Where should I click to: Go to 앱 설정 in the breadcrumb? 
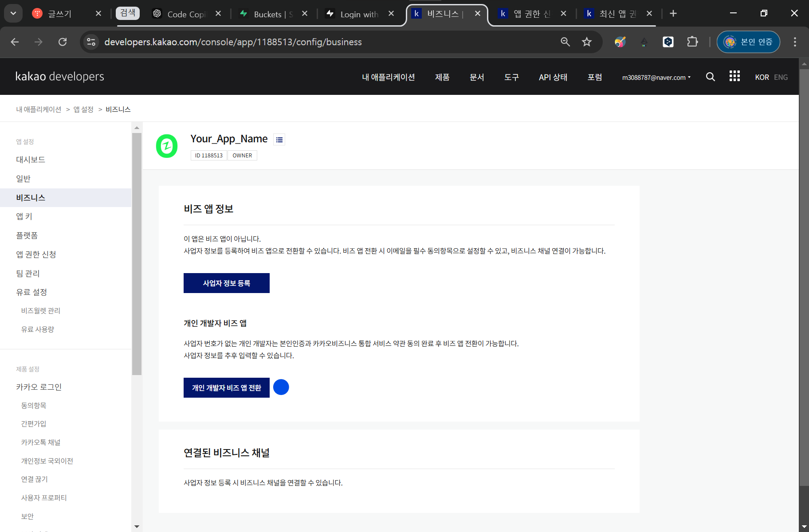[83, 110]
